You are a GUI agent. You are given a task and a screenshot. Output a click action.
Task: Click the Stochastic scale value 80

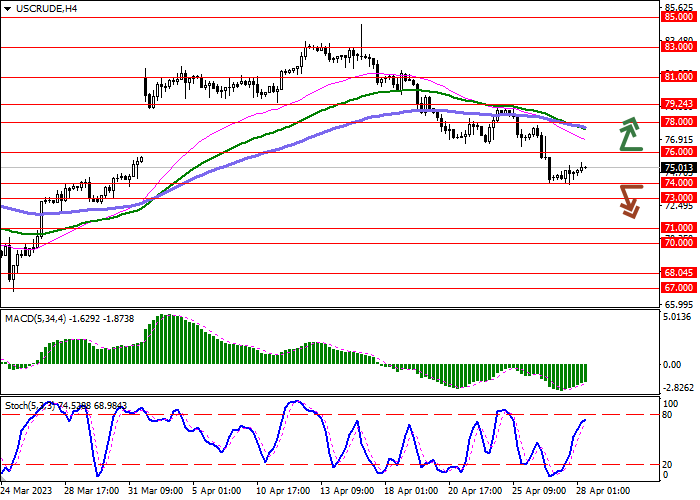[x=667, y=415]
